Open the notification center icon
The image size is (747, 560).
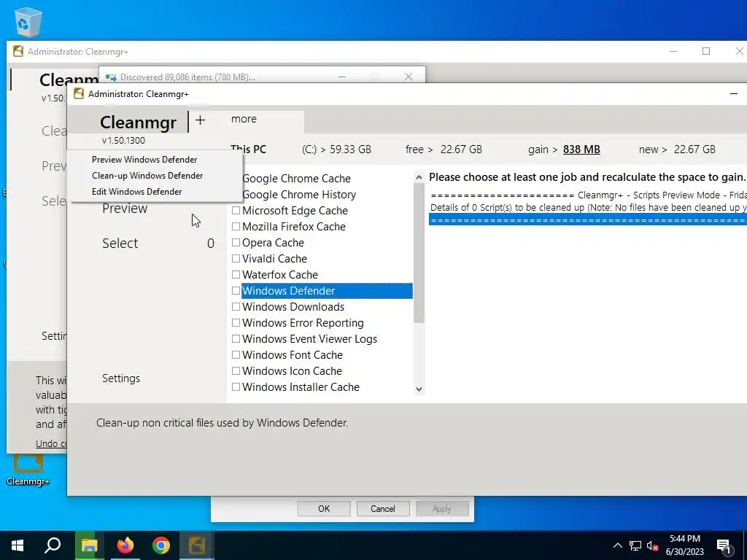point(724,546)
